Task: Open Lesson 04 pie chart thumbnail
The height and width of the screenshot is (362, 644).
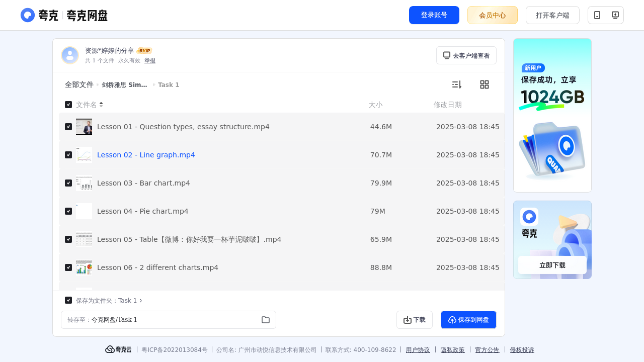Action: 84,211
